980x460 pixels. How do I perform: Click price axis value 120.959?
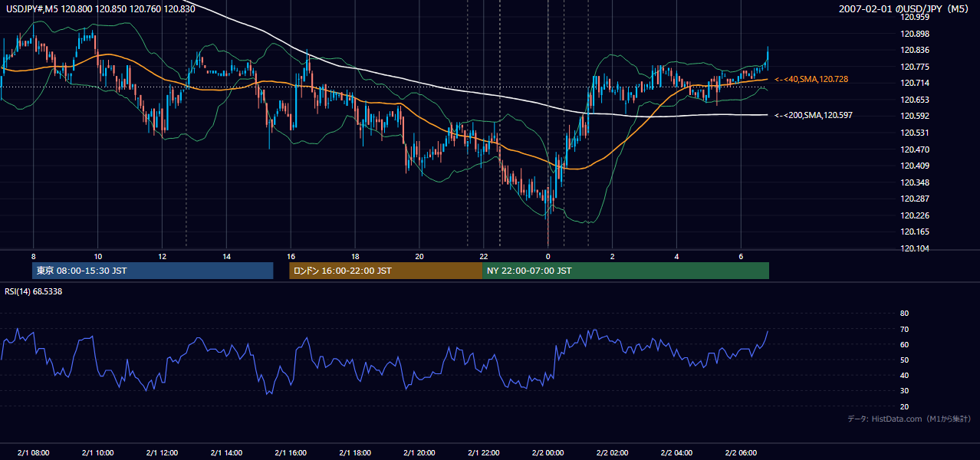[914, 17]
